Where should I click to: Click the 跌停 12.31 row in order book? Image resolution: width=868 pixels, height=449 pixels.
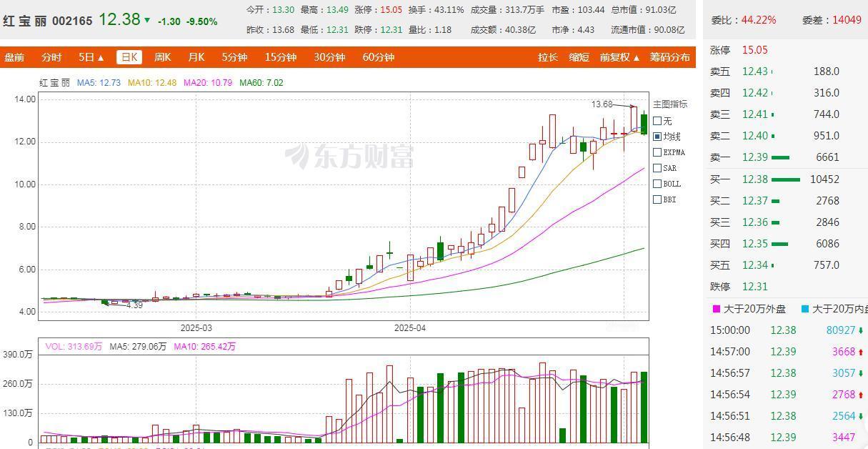pos(784,287)
